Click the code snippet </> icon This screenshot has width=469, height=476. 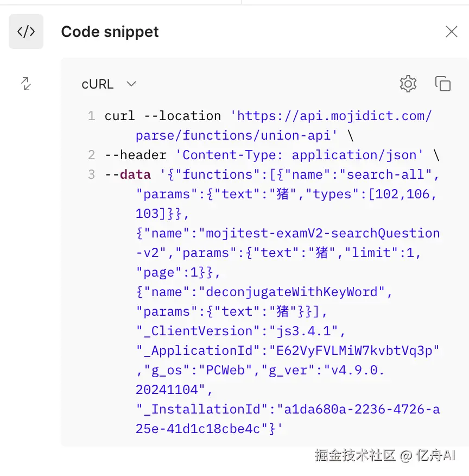click(x=26, y=32)
